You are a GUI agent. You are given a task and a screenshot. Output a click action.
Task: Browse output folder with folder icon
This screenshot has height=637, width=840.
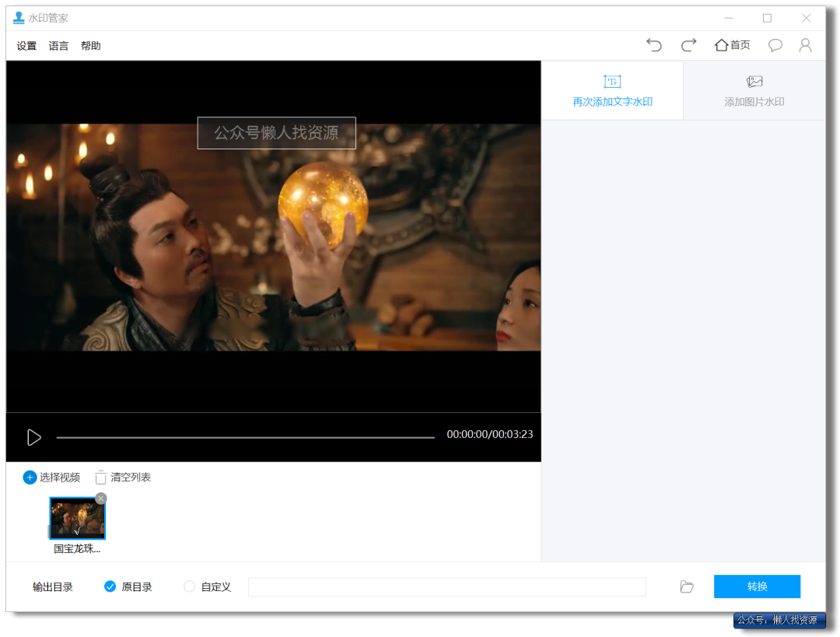[x=687, y=586]
